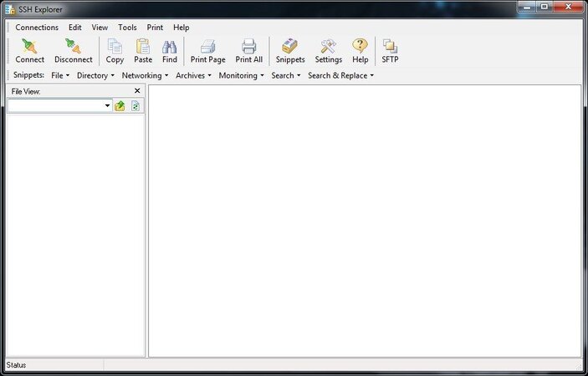This screenshot has width=588, height=376.
Task: Go up one folder in File View
Action: coord(120,106)
